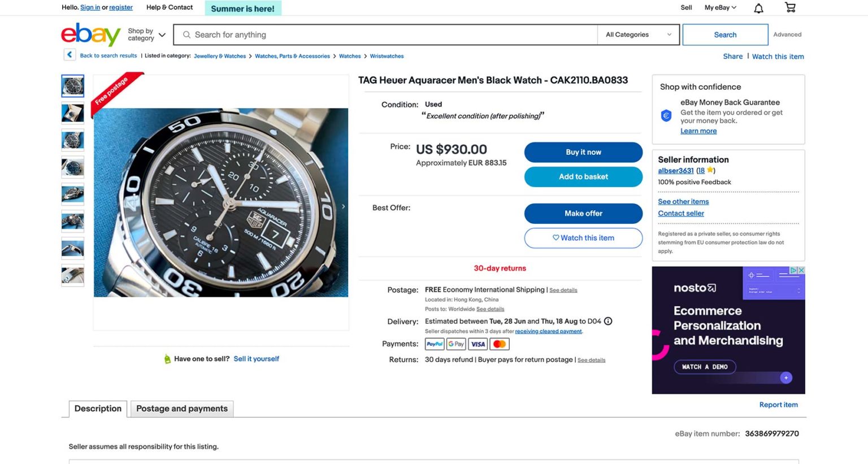Click the search magnifier icon
The height and width of the screenshot is (464, 868).
point(186,34)
